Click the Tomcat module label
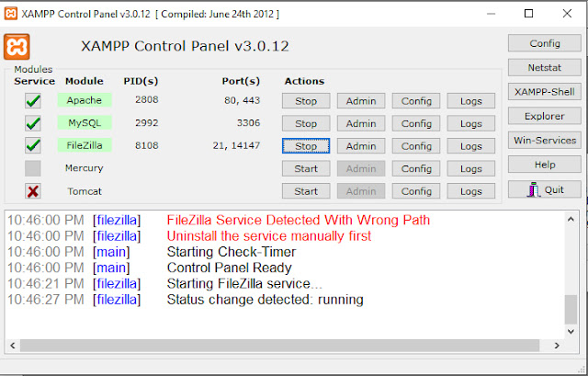 point(85,191)
